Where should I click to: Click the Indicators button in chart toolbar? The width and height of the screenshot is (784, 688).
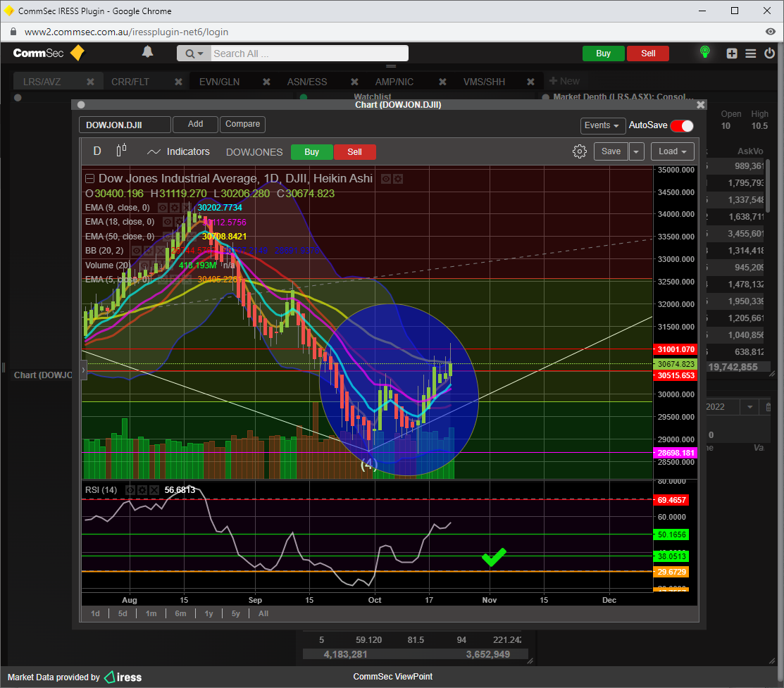click(x=179, y=151)
